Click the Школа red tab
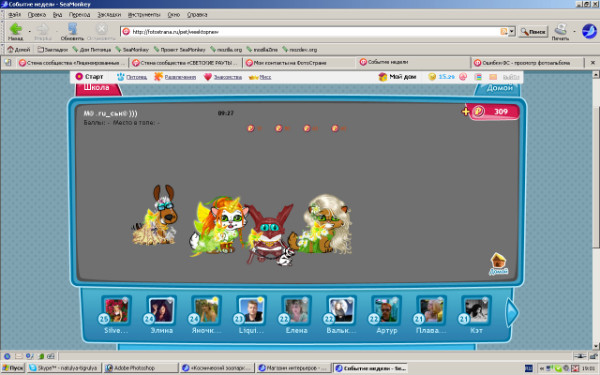600x375 pixels. [98, 89]
